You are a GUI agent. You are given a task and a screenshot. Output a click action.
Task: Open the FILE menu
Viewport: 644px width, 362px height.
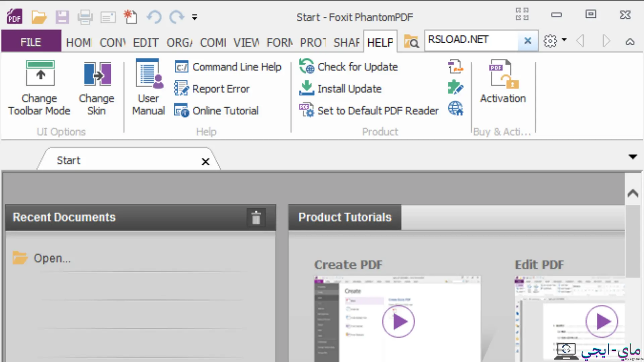pyautogui.click(x=31, y=42)
